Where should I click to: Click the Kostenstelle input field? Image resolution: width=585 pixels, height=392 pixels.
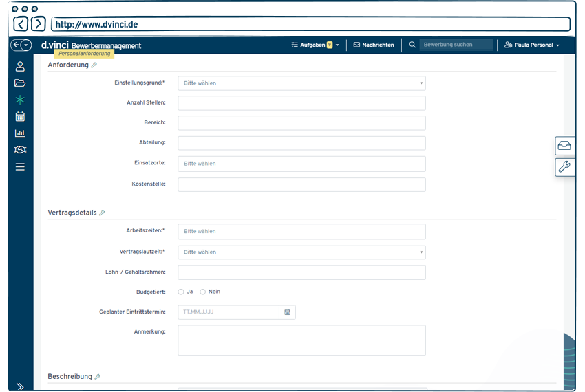[x=301, y=184]
